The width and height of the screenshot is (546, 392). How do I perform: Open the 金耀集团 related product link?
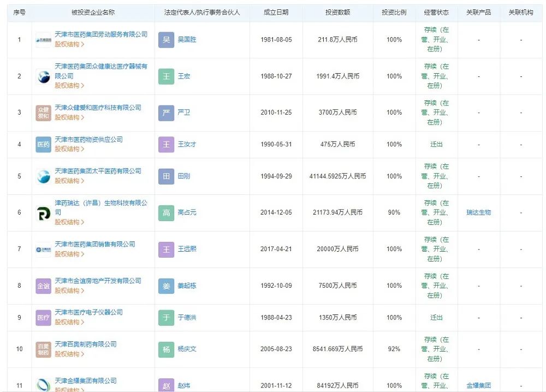pos(478,386)
